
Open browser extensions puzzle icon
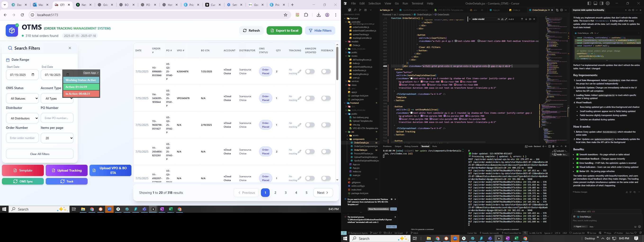coord(306,15)
